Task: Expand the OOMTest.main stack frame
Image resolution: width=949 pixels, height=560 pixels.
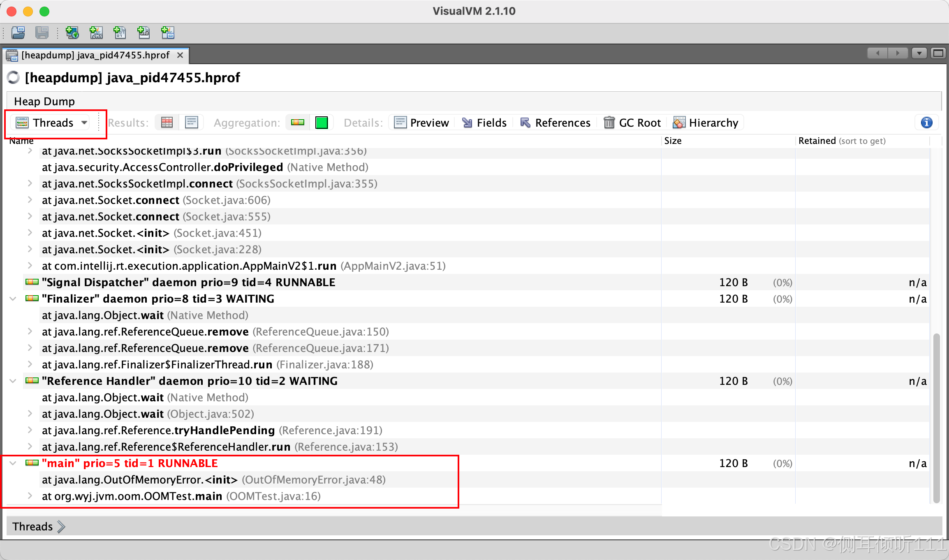Action: 30,496
